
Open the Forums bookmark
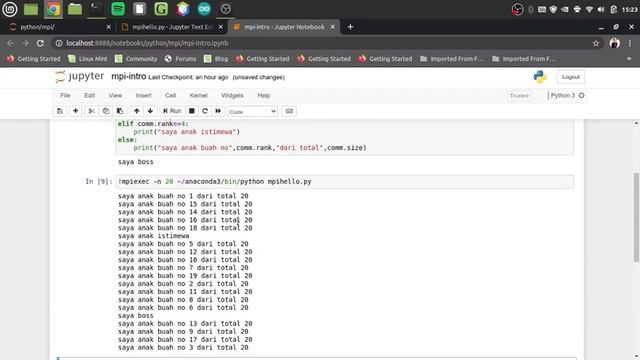tap(180, 59)
